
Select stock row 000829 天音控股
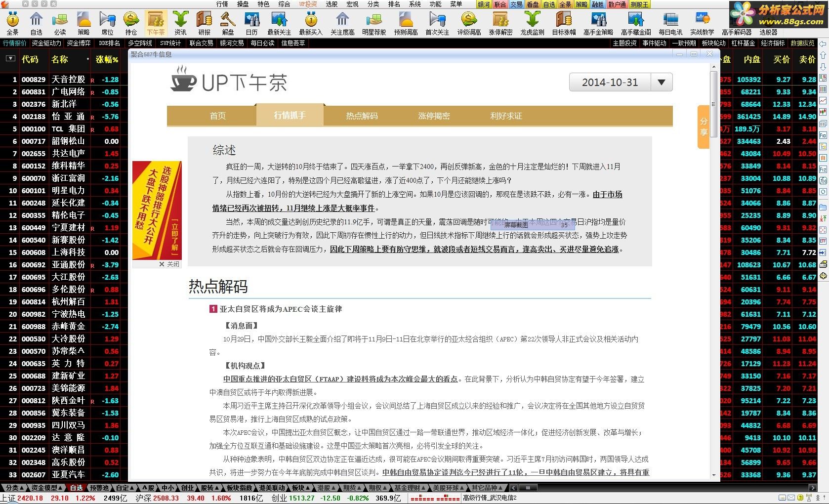click(x=64, y=79)
